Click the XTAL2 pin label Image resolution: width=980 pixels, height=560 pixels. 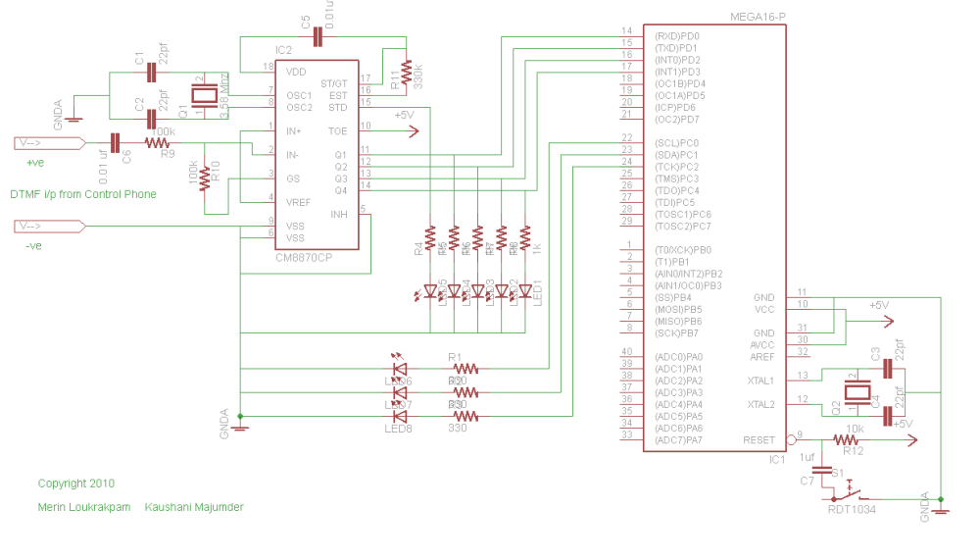(x=760, y=405)
